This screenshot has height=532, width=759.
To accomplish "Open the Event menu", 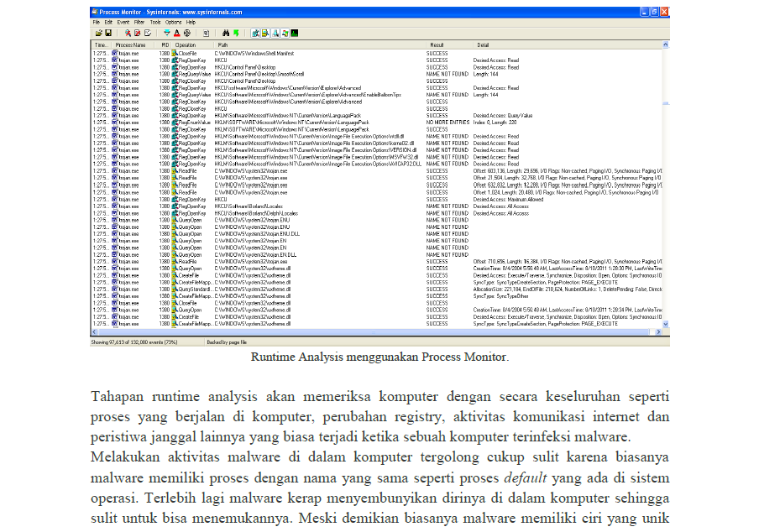I will click(x=123, y=23).
